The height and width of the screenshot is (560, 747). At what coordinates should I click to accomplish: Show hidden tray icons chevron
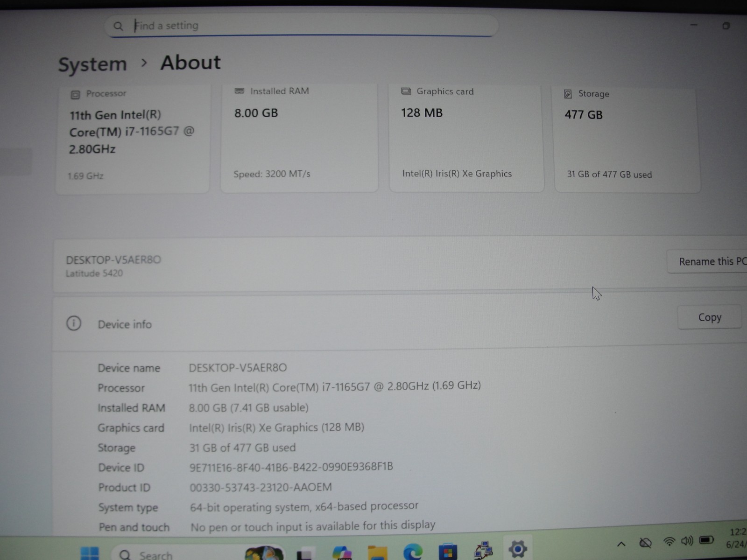click(621, 544)
